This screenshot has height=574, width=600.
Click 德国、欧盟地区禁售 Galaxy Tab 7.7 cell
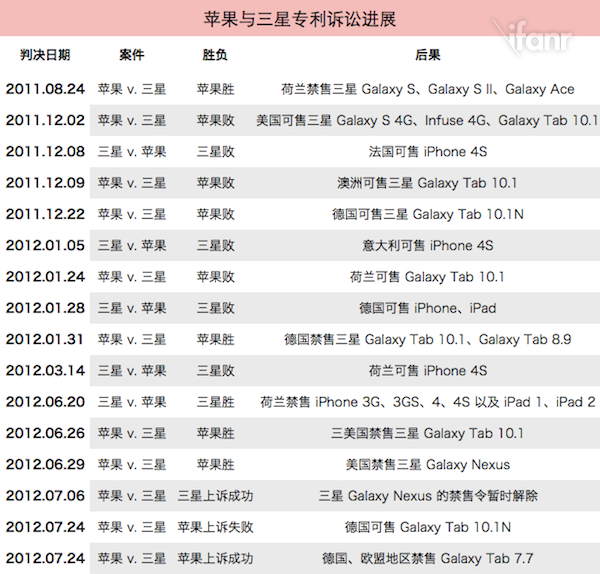tap(427, 558)
